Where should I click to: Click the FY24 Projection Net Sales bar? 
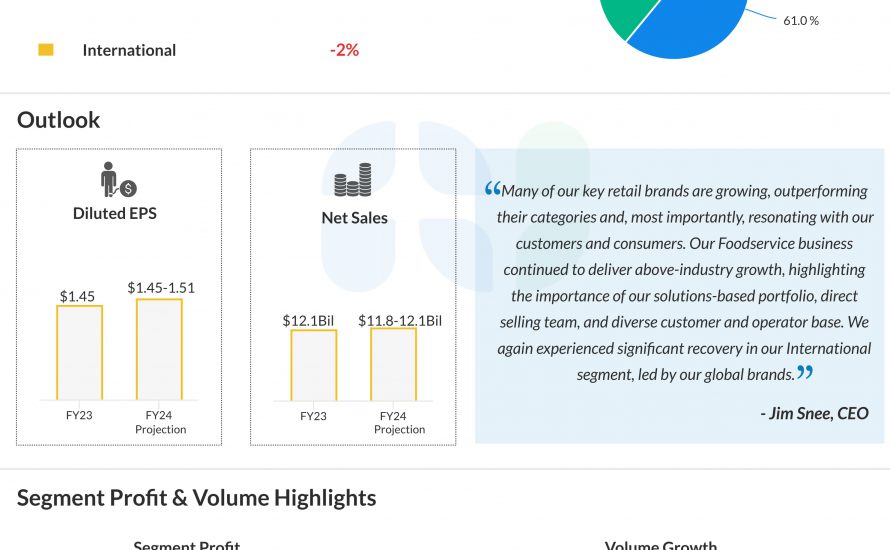click(393, 363)
